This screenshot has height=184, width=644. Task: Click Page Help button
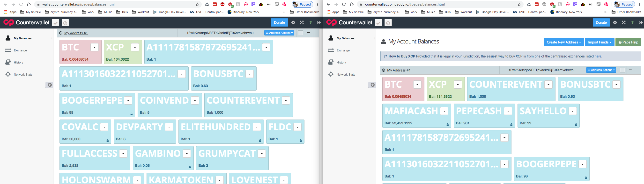(628, 42)
